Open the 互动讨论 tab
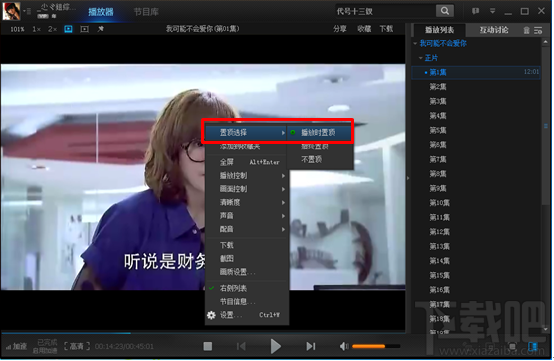The height and width of the screenshot is (361, 554). click(494, 30)
